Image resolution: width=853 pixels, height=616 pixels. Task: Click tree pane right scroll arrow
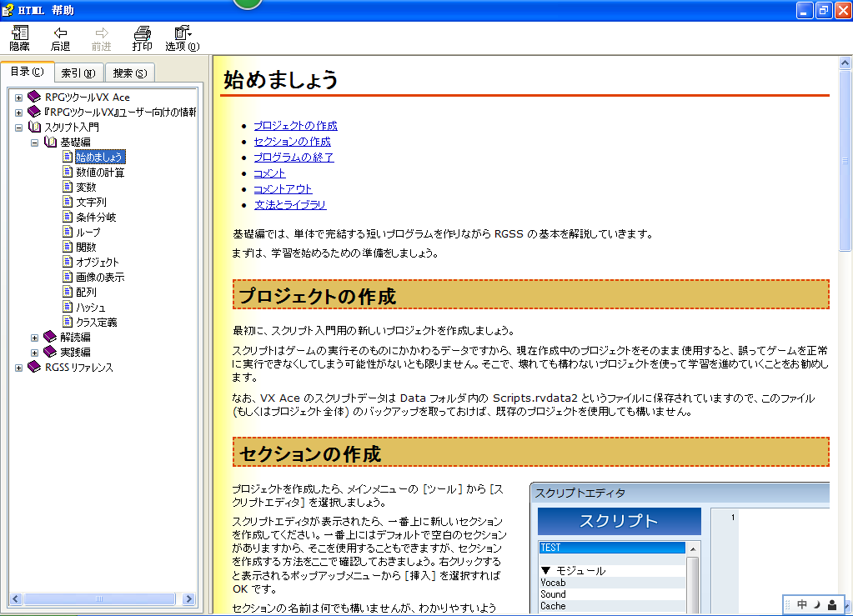[188, 598]
